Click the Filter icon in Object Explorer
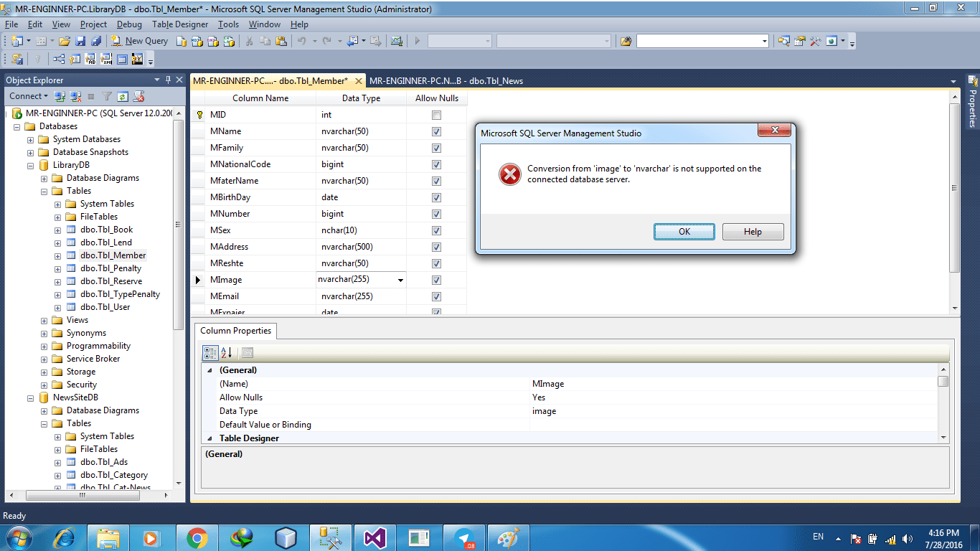Viewport: 980px width, 551px height. pos(107,95)
